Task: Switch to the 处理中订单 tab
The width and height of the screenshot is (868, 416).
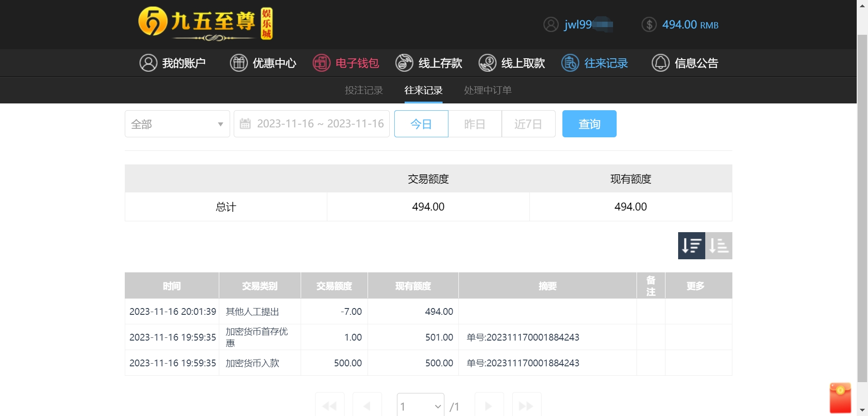Action: 488,90
